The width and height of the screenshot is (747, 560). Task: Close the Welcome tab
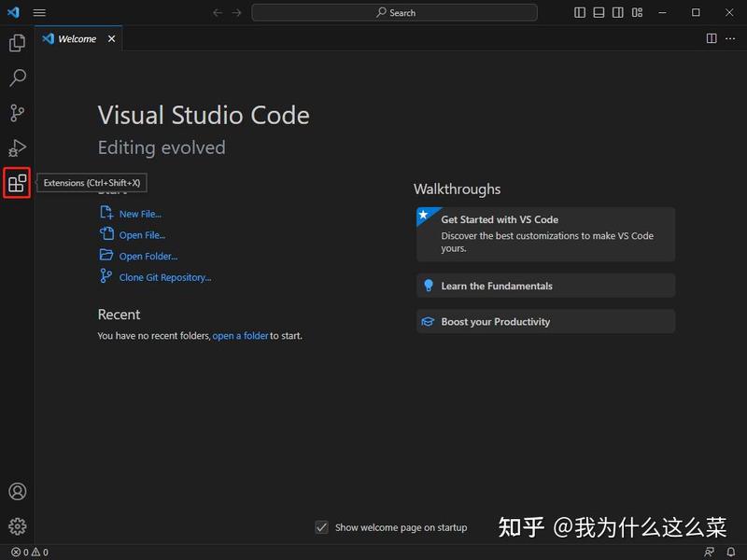point(111,38)
